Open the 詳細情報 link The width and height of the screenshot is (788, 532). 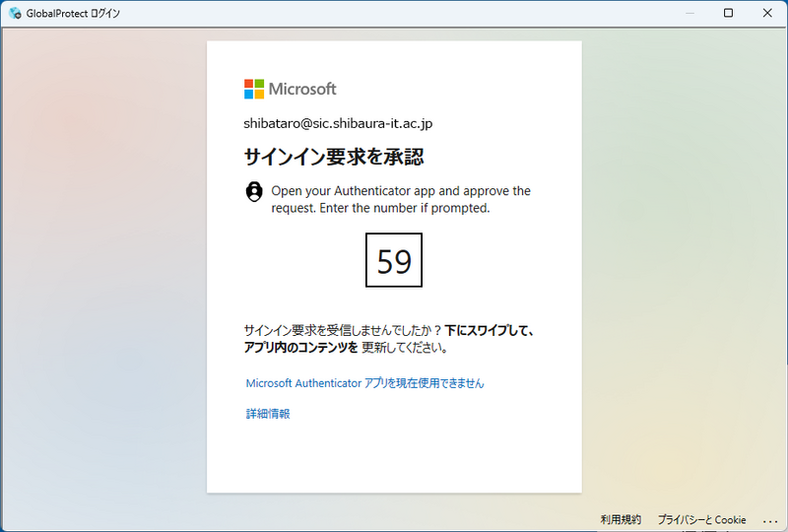(x=268, y=414)
